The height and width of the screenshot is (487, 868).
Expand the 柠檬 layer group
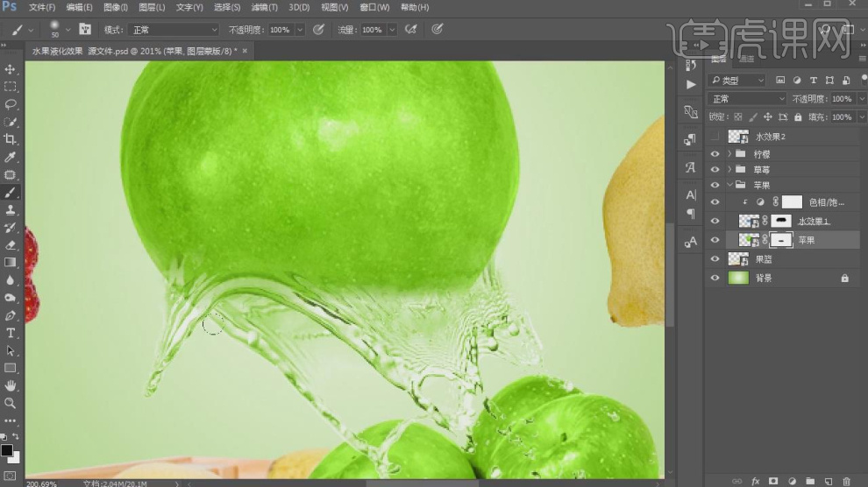click(x=729, y=154)
